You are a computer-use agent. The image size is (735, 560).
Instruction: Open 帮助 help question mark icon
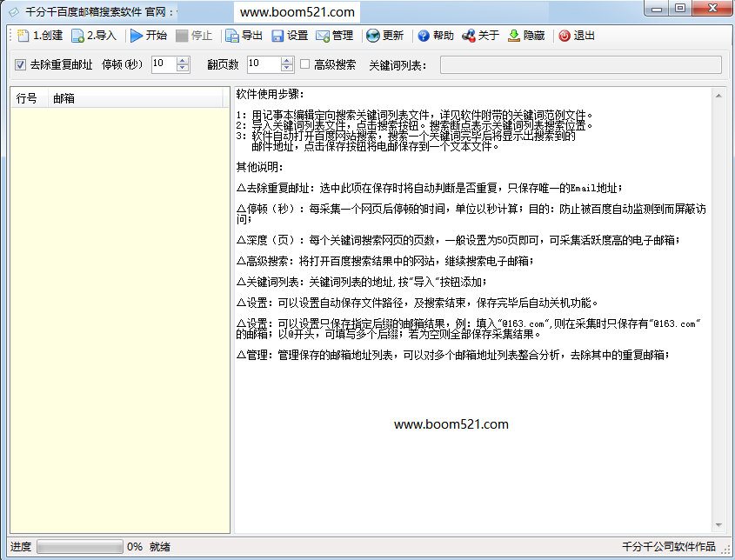click(x=424, y=36)
